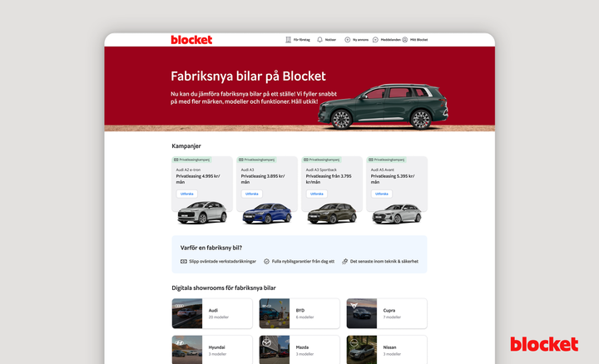Click the Privatleasing 5.395 kr/mån text
Image resolution: width=599 pixels, height=364 pixels.
click(393, 180)
